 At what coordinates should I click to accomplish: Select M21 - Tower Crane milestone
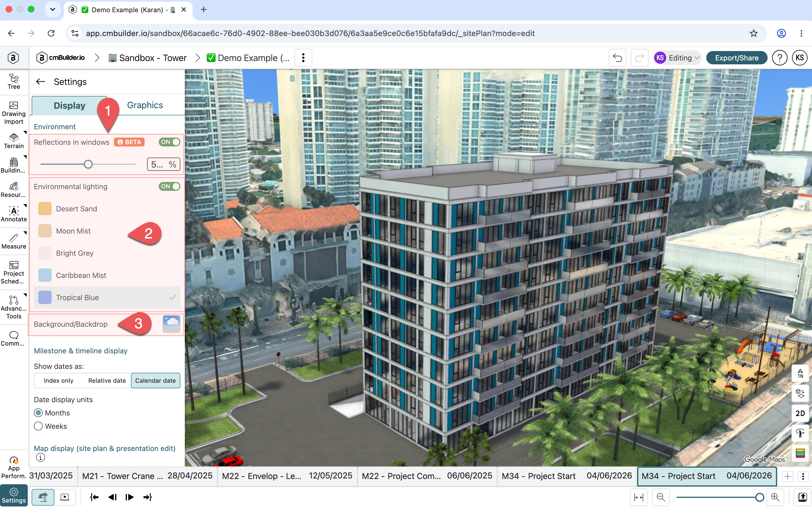147,476
